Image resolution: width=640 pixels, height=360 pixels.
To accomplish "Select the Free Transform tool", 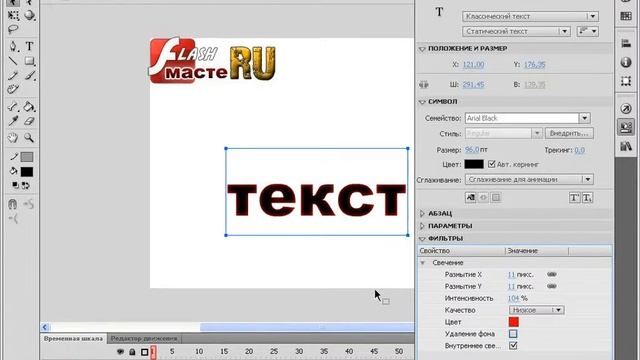I will coord(13,16).
